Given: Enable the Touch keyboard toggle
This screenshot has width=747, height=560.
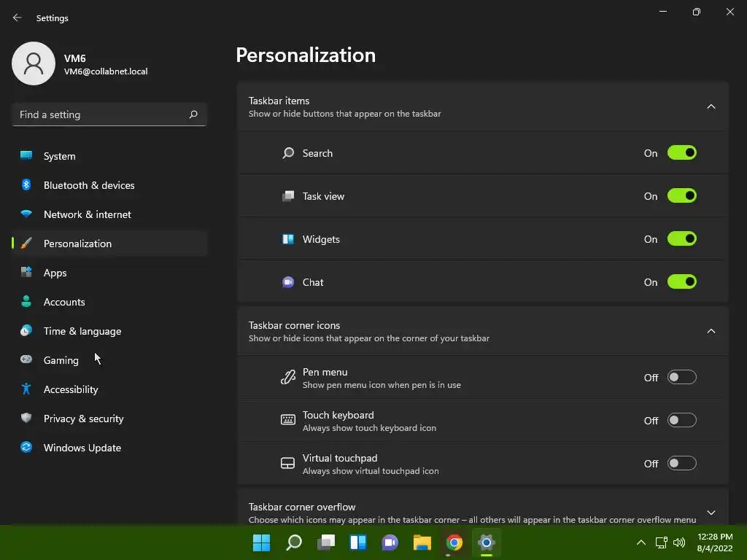Looking at the screenshot, I should [x=682, y=420].
